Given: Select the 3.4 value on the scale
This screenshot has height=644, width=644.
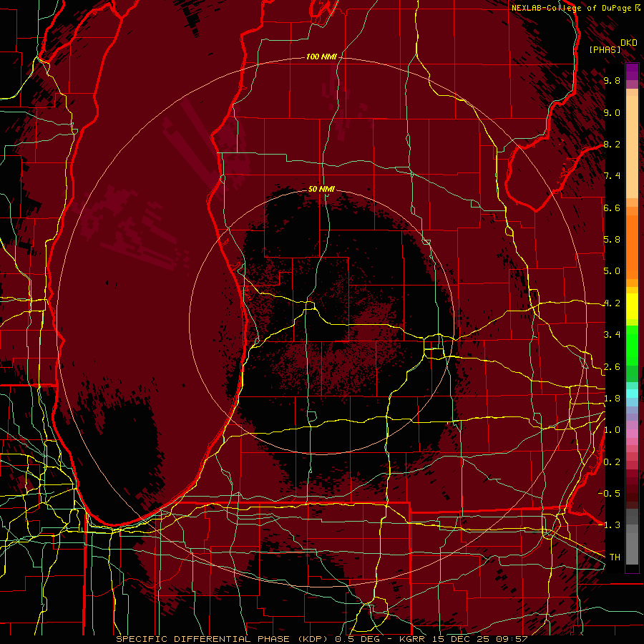Looking at the screenshot, I should coord(612,335).
